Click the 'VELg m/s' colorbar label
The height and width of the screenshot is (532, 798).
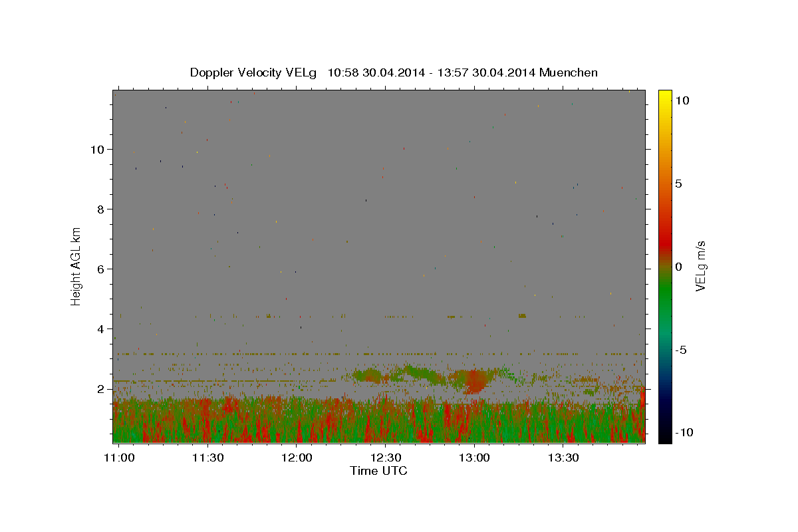pos(700,265)
